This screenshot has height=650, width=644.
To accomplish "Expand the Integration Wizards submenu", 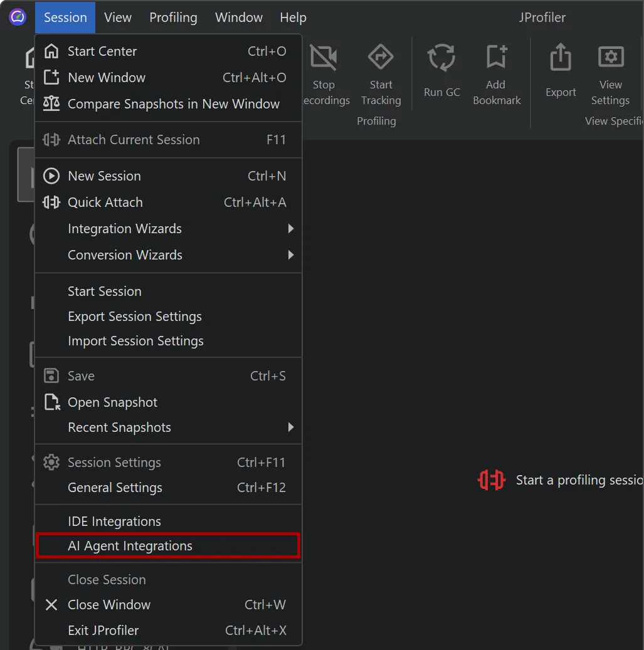I will tap(124, 229).
